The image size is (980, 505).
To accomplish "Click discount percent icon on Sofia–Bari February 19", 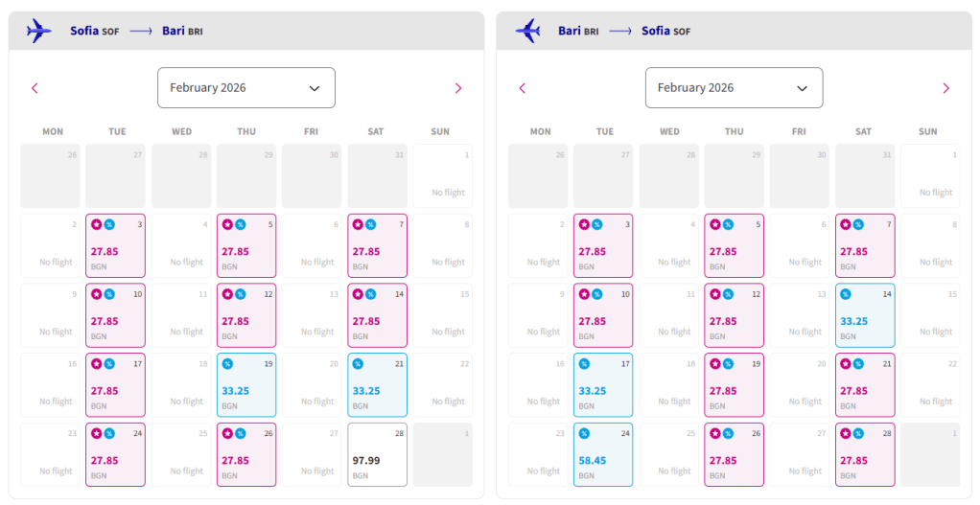I will coord(227,364).
